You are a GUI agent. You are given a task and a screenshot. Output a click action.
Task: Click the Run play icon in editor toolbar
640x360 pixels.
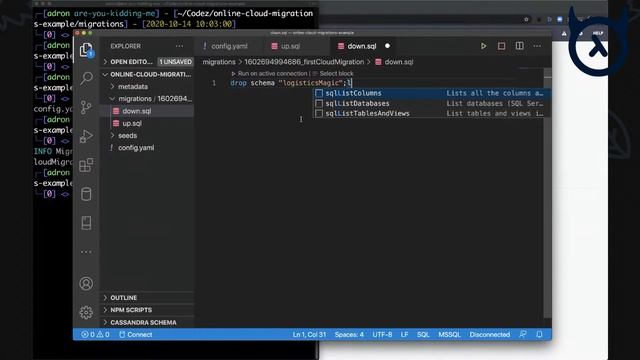(483, 46)
